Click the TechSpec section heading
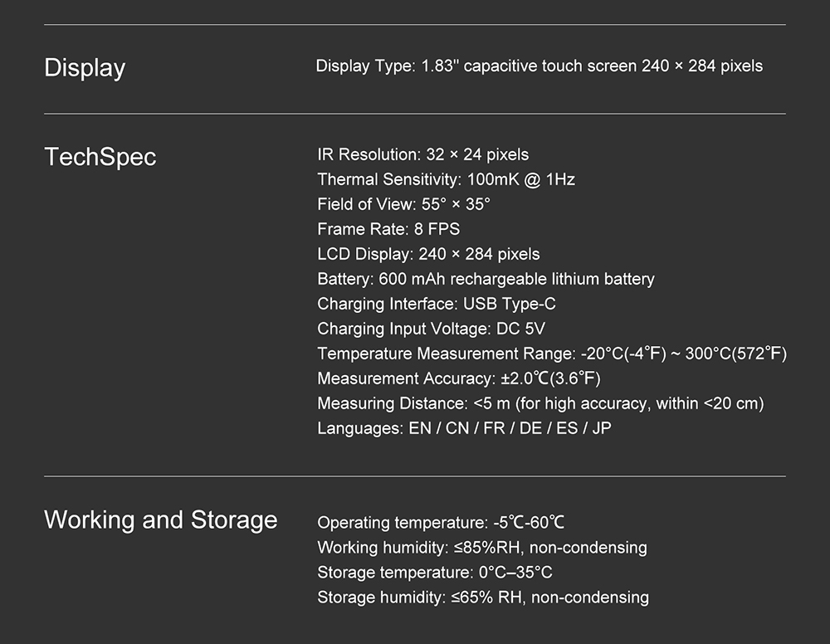The width and height of the screenshot is (830, 644). coord(100,157)
